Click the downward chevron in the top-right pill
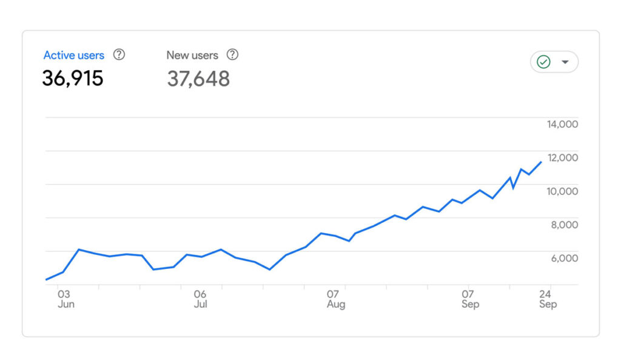621x364 pixels. click(565, 62)
